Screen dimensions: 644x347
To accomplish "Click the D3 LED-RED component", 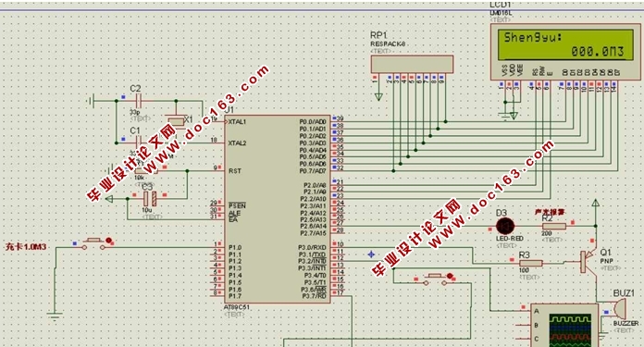I will click(505, 226).
